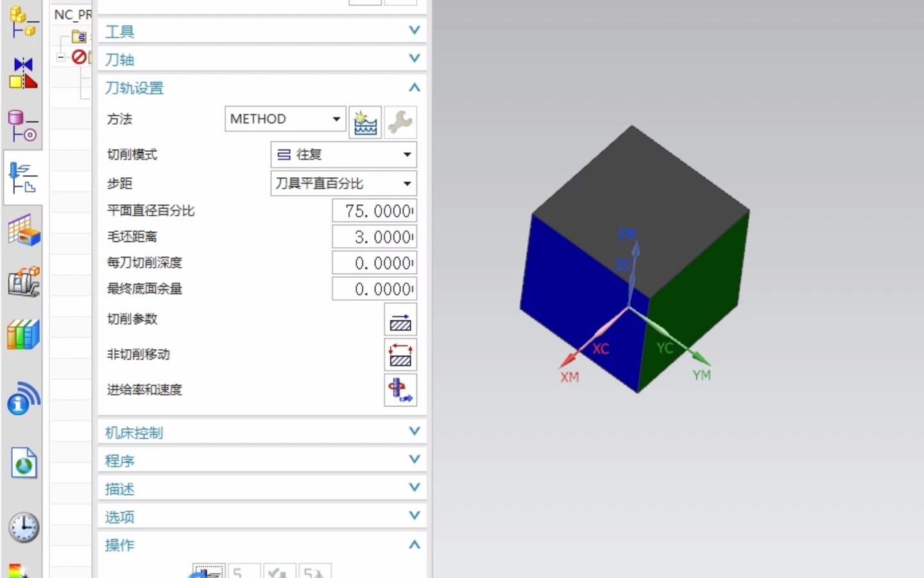Open the 切削参数 cutting parameters dialog

[x=400, y=320]
